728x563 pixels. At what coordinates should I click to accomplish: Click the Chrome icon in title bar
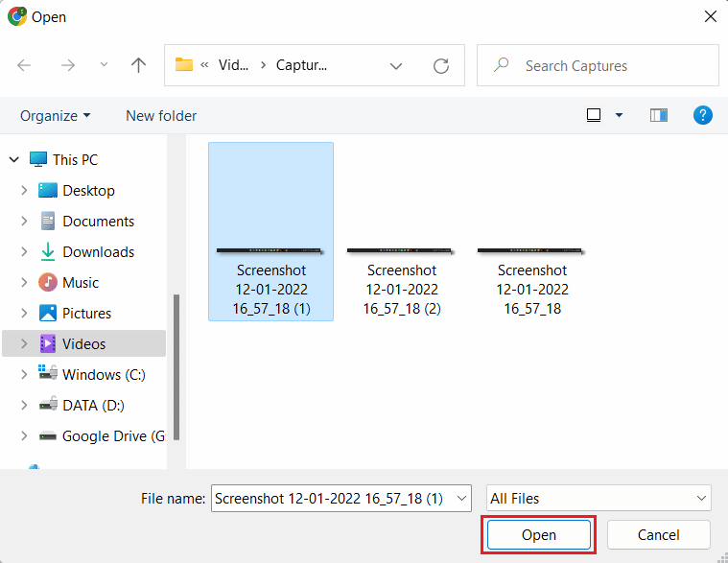[16, 16]
